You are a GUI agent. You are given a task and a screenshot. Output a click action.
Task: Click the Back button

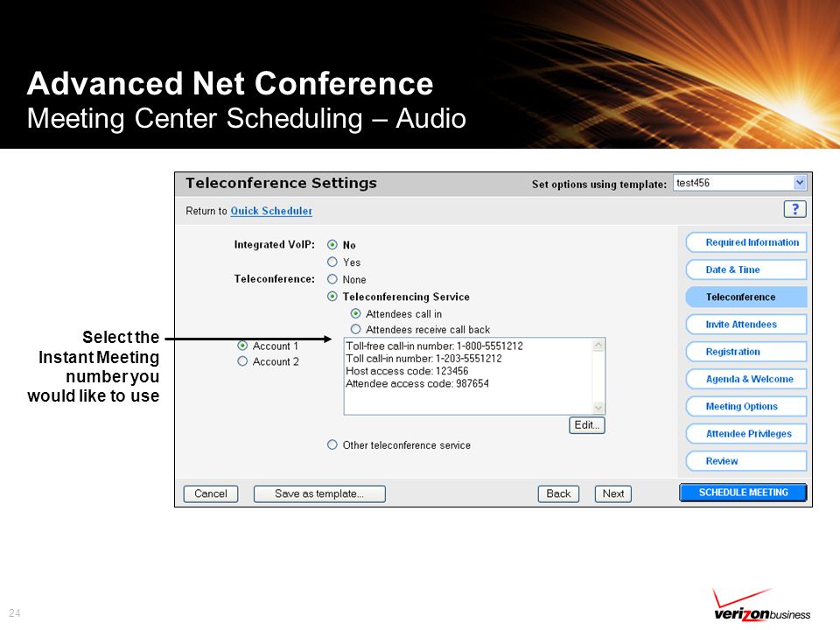(558, 493)
